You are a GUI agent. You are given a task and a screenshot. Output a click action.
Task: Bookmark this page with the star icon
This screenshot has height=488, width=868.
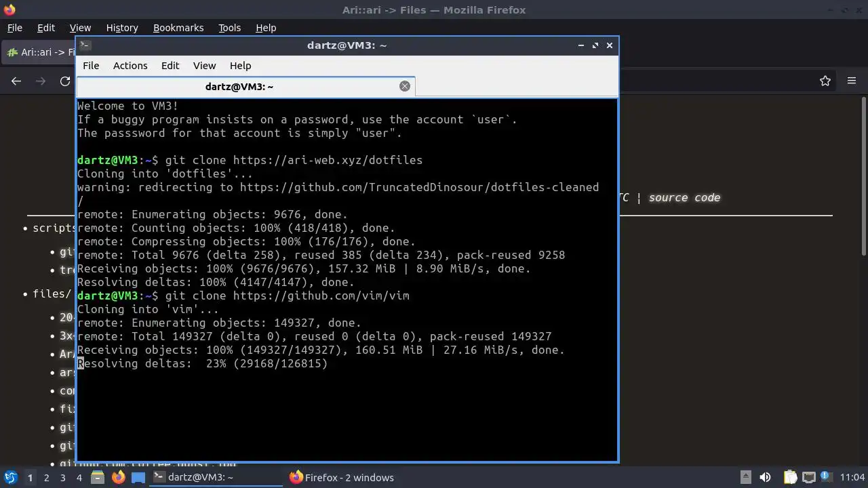(x=825, y=81)
